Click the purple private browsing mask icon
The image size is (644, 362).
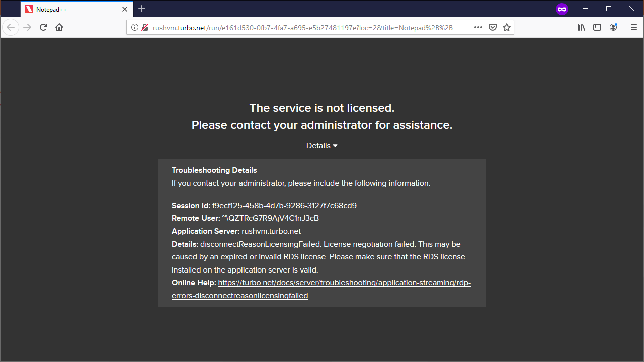tap(562, 9)
